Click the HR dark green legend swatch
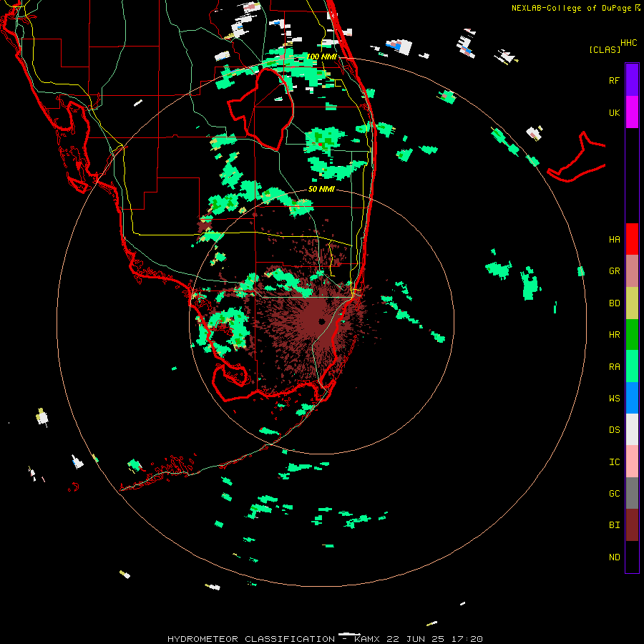 point(632,335)
